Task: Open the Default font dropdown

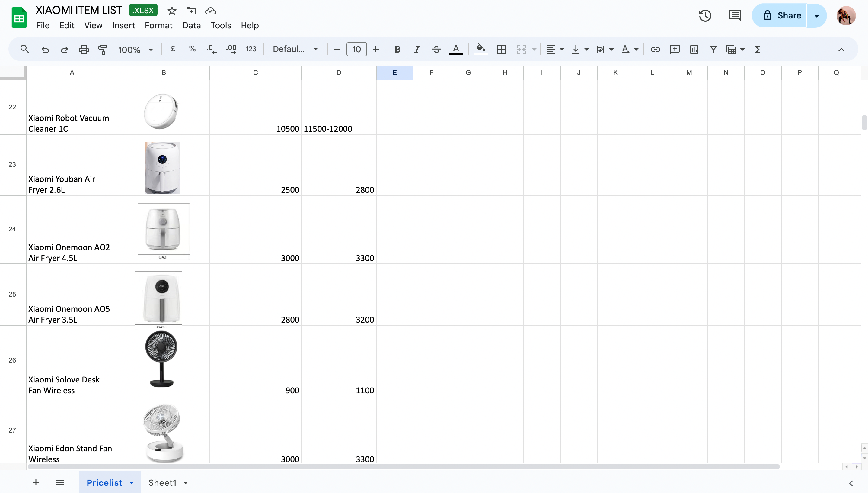Action: tap(295, 50)
